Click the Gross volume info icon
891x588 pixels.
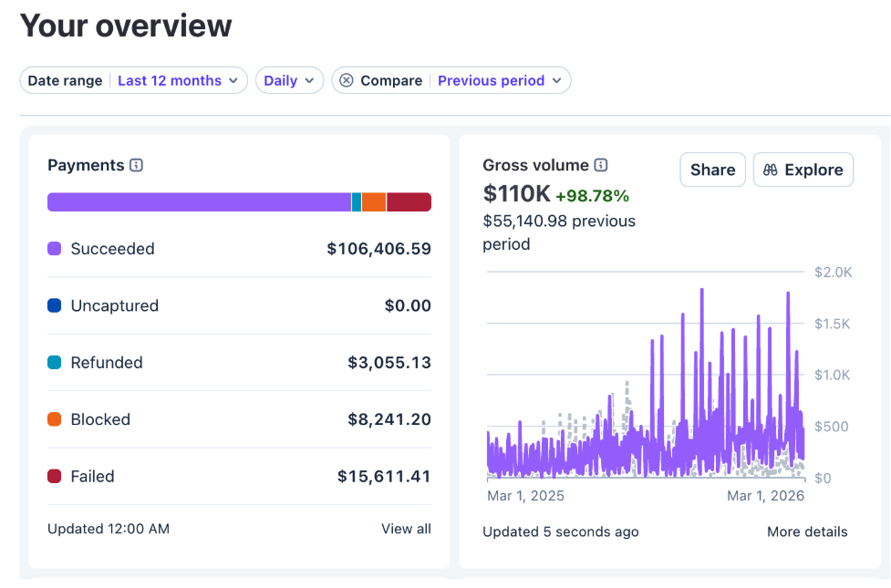pyautogui.click(x=601, y=165)
